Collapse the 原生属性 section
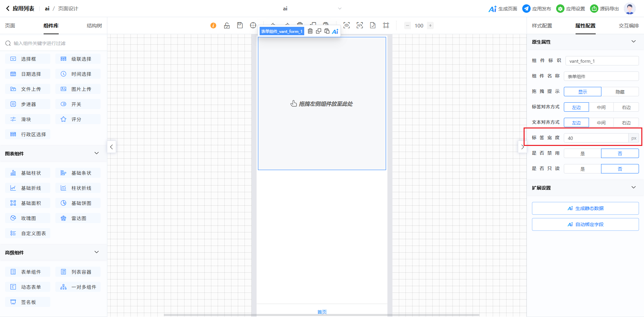Screen dimensions: 644x317 (x=633, y=42)
